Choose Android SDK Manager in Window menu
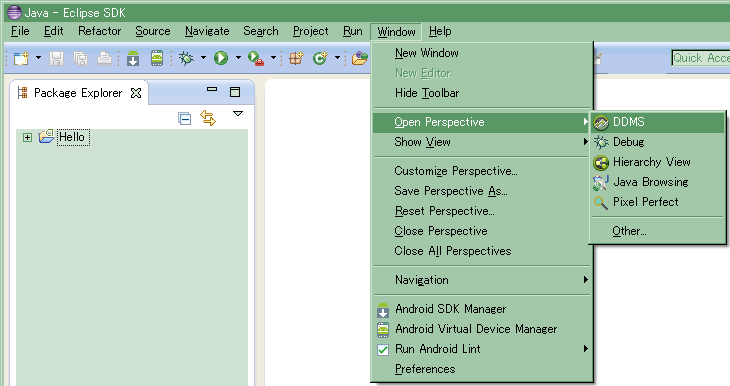The image size is (730, 386). tap(482, 309)
